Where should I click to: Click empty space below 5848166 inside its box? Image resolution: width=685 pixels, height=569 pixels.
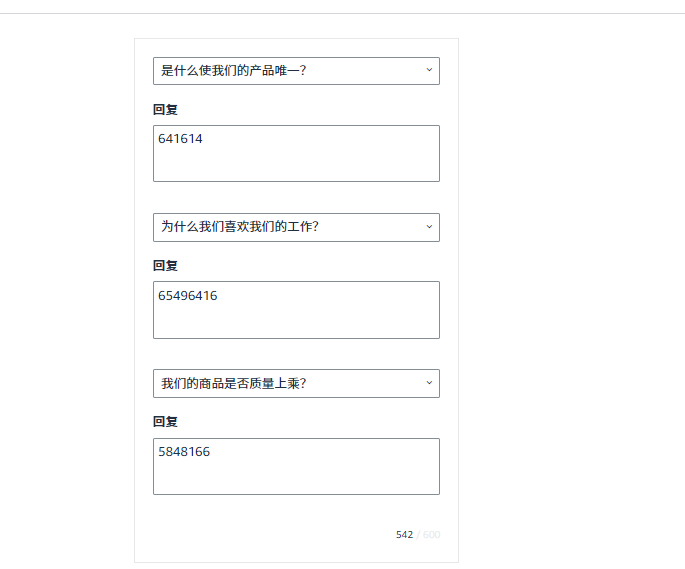pyautogui.click(x=295, y=478)
